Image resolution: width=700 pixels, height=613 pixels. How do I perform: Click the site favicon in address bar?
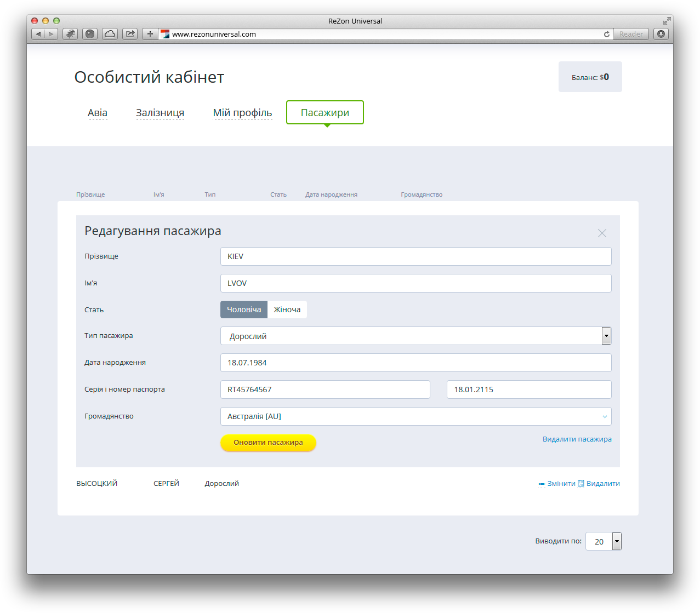coord(165,34)
